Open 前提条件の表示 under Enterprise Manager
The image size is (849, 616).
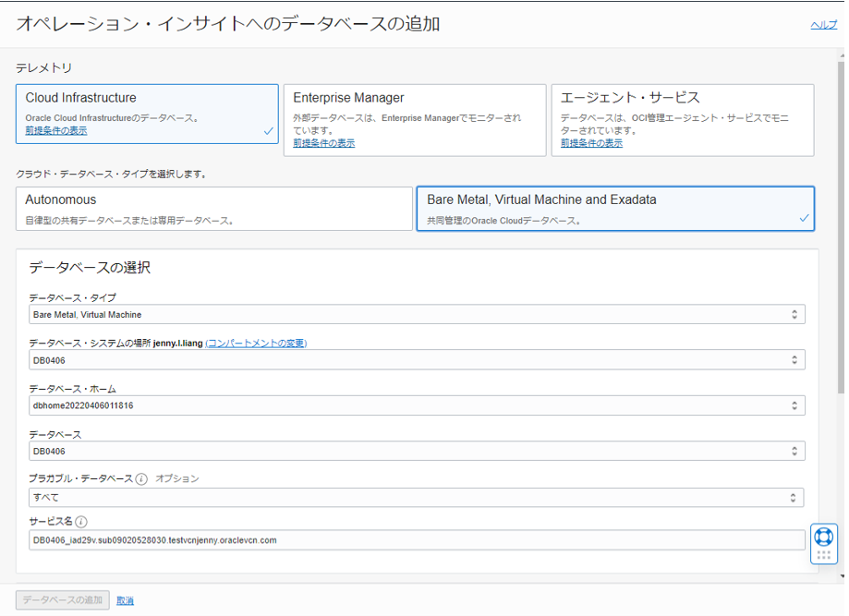(324, 143)
